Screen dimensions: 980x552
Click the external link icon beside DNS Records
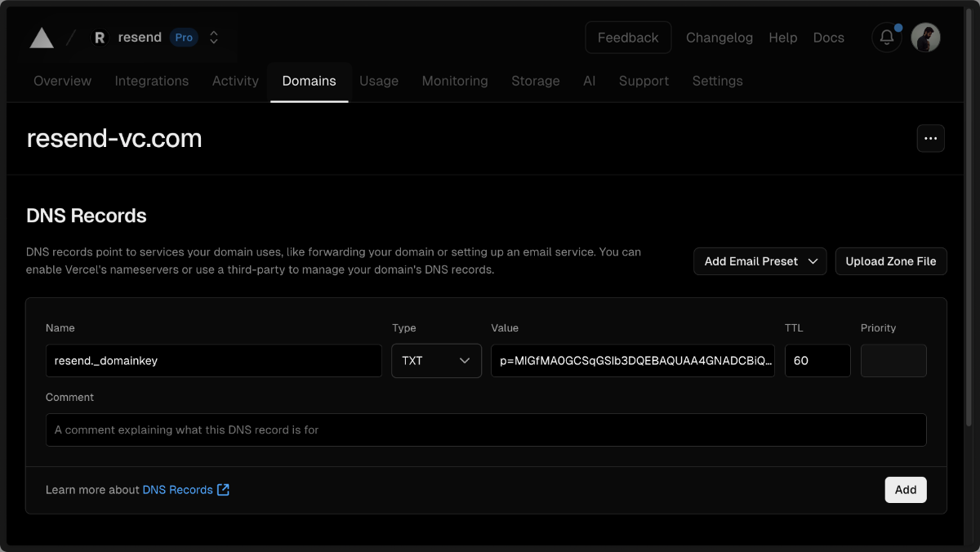[223, 490]
